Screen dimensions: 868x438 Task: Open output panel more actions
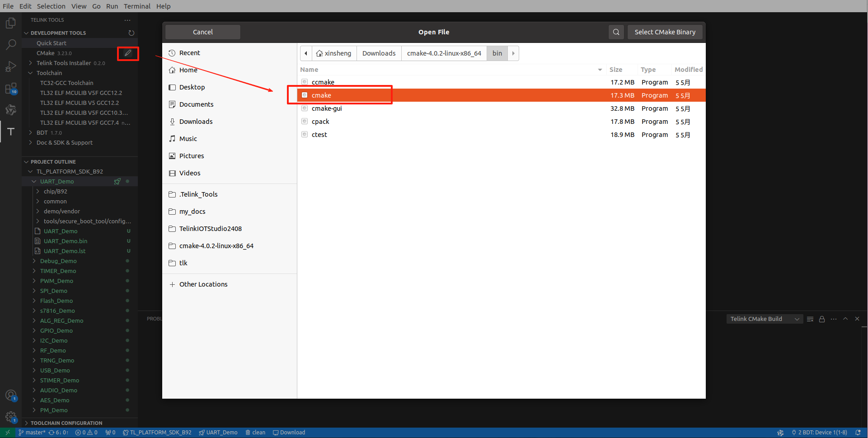834,319
